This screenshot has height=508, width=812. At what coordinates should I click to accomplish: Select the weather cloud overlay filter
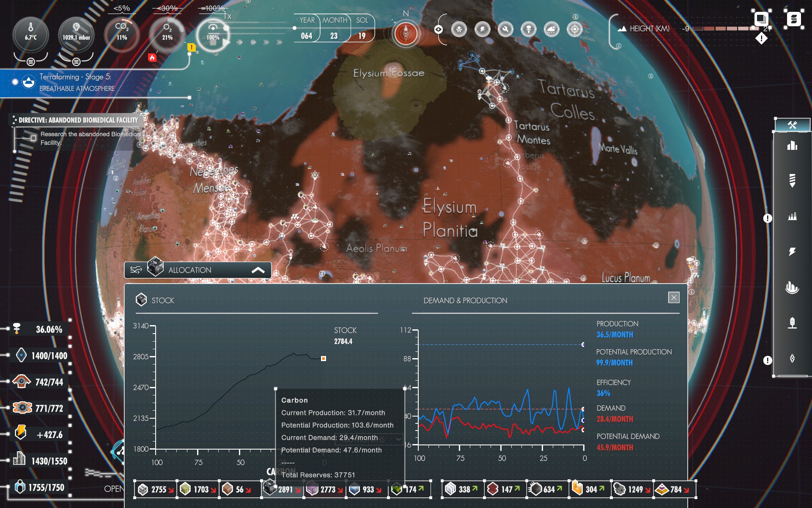551,29
